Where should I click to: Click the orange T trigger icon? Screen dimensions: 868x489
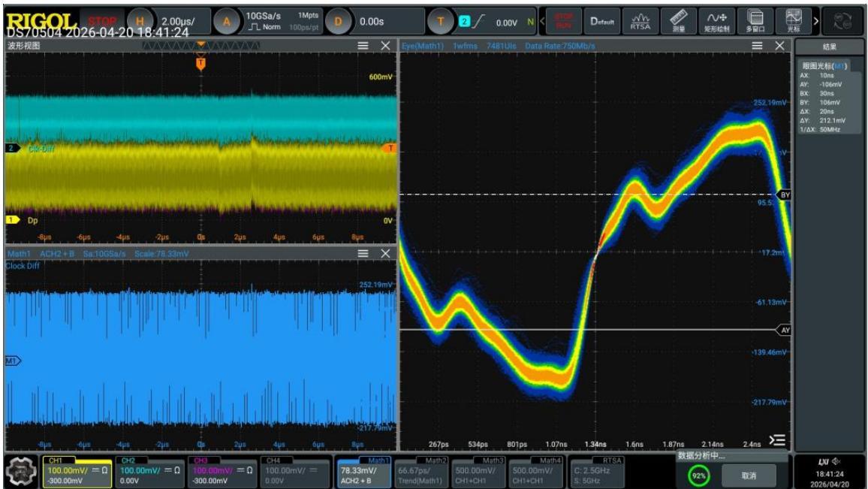click(440, 22)
